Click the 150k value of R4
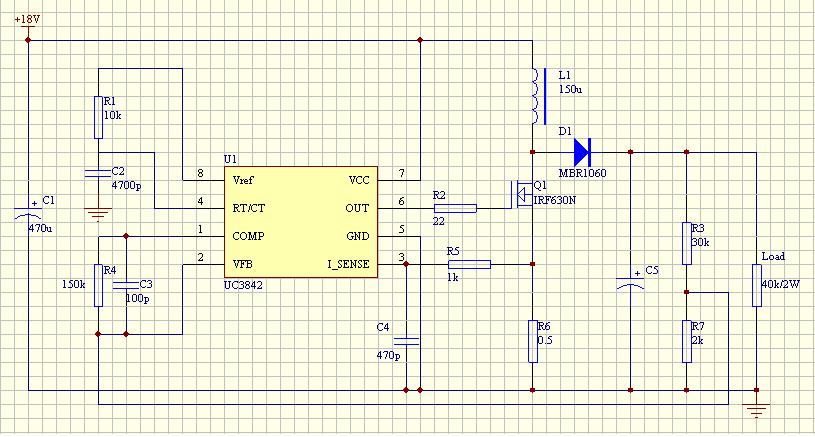The width and height of the screenshot is (815, 437). click(74, 284)
